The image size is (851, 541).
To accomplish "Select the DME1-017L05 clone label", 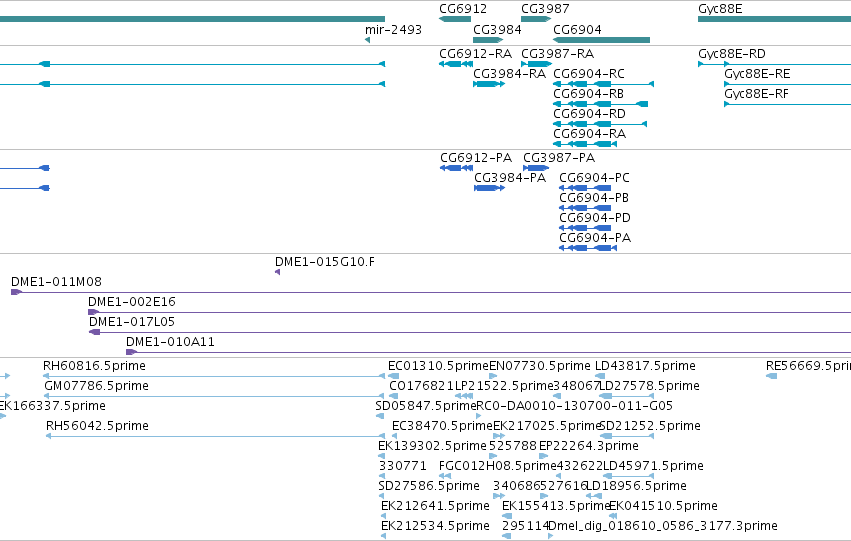I will [x=132, y=322].
